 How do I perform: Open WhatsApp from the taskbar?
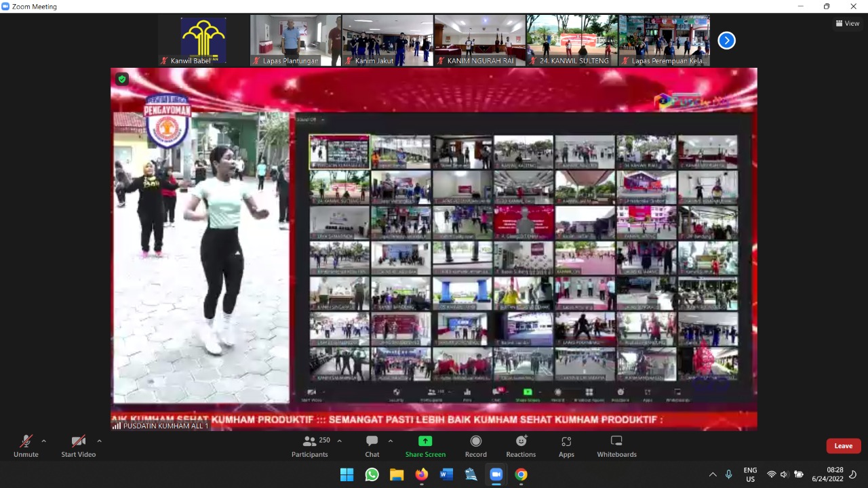[372, 474]
